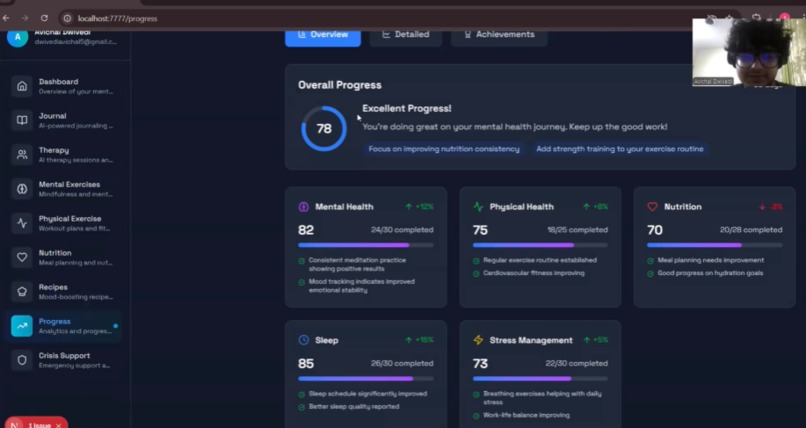Screen dimensions: 806x428
Task: Open the Journal book icon
Action: pos(22,120)
